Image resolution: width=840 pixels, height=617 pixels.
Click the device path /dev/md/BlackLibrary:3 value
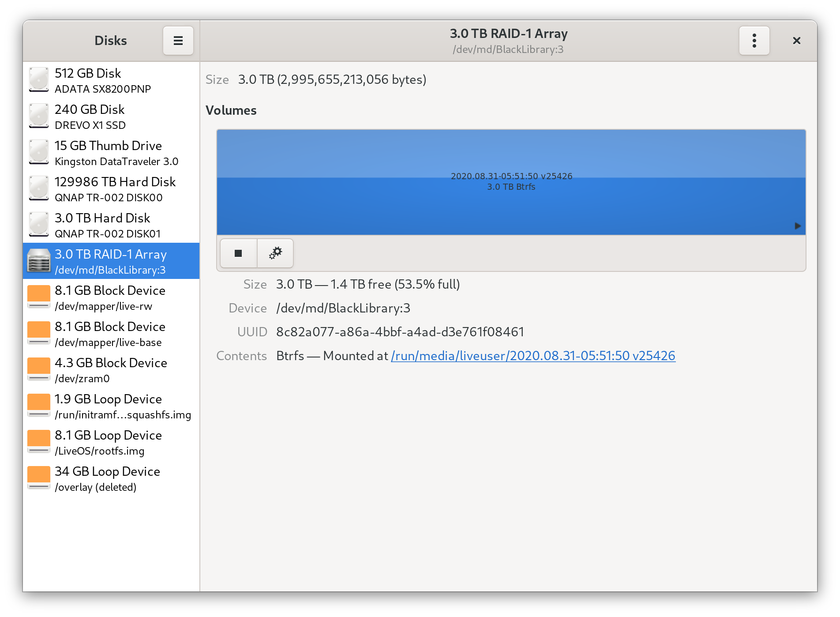[x=343, y=308]
